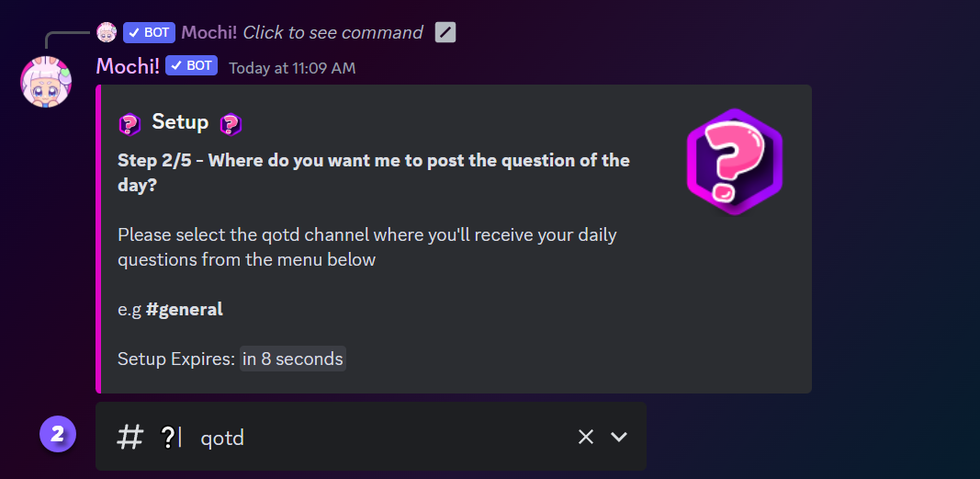980x479 pixels.
Task: Click the purple number 2 step badge
Action: (x=57, y=434)
